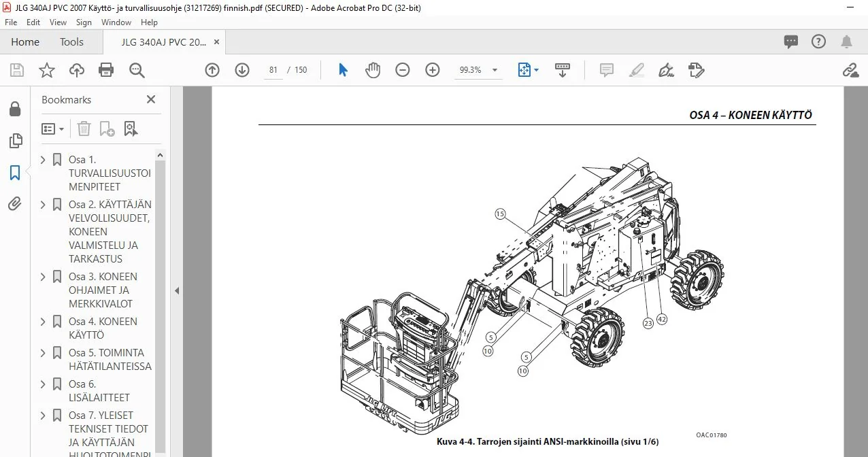Open the find text magnifier tool
Viewport: 868px width, 457px height.
click(137, 70)
